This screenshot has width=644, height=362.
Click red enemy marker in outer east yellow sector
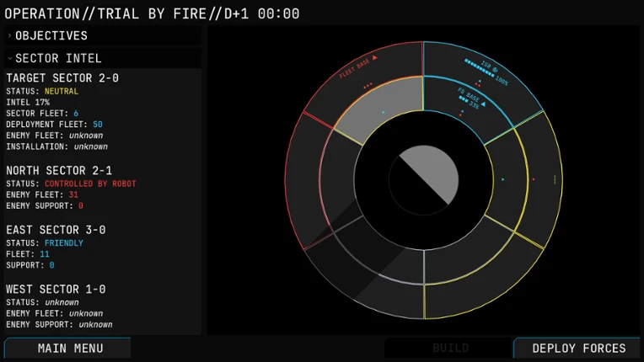pyautogui.click(x=534, y=179)
